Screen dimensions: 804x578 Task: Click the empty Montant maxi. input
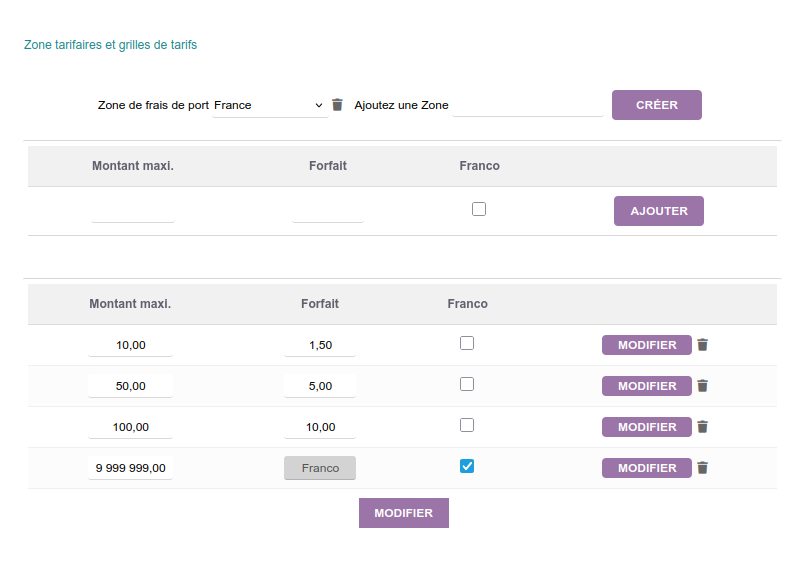pos(132,211)
